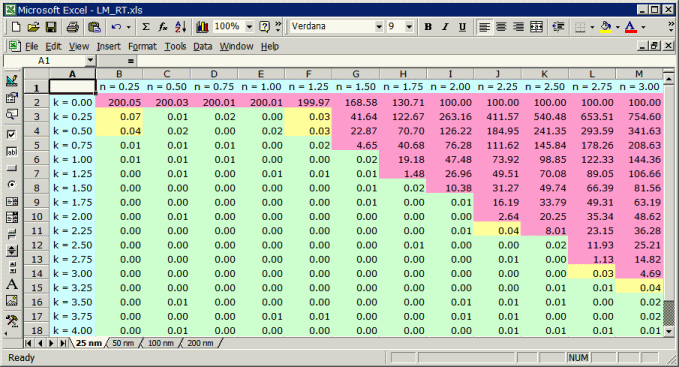
Task: Select cell with value 754.60
Action: (x=639, y=116)
